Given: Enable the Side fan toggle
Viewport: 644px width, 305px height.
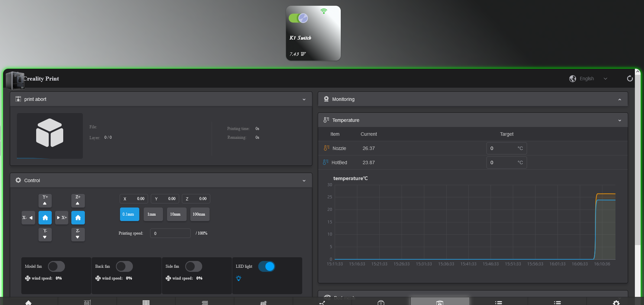Looking at the screenshot, I should tap(193, 266).
